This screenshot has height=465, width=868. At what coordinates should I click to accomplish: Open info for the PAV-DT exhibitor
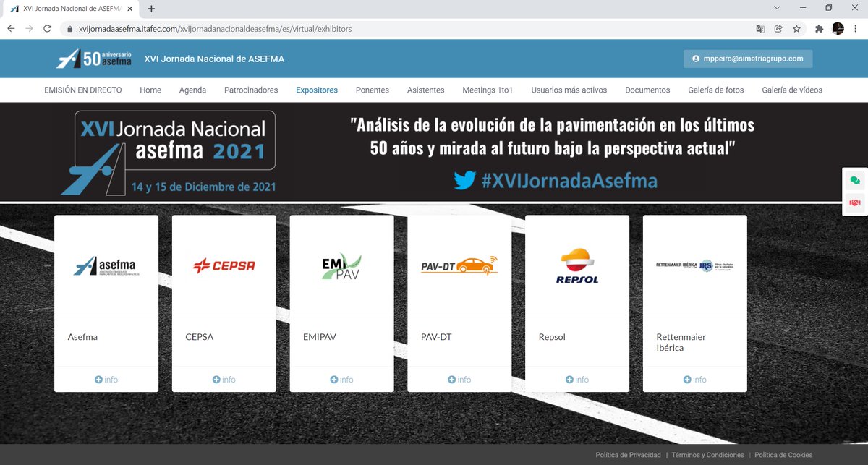(459, 380)
